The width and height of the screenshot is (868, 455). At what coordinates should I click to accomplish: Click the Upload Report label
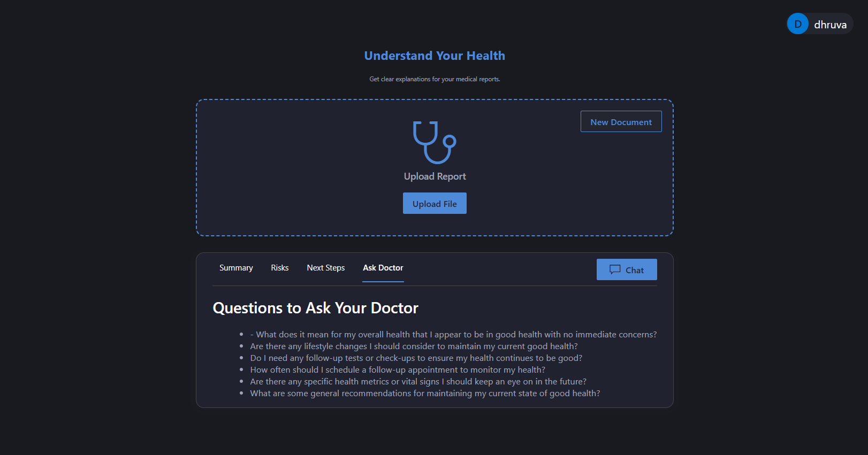(435, 176)
